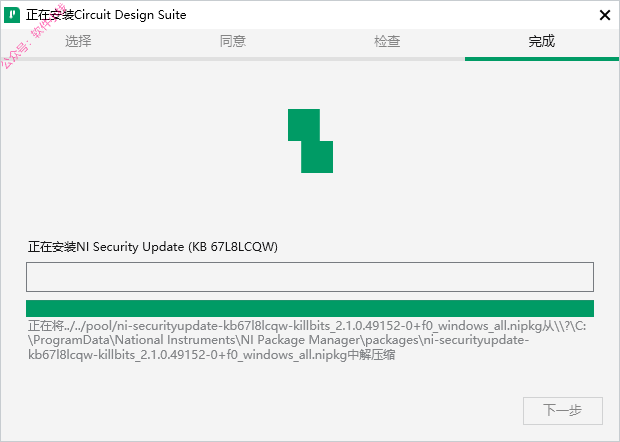Click the gray step track beneath 检查
The width and height of the screenshot is (620, 442).
tap(387, 59)
